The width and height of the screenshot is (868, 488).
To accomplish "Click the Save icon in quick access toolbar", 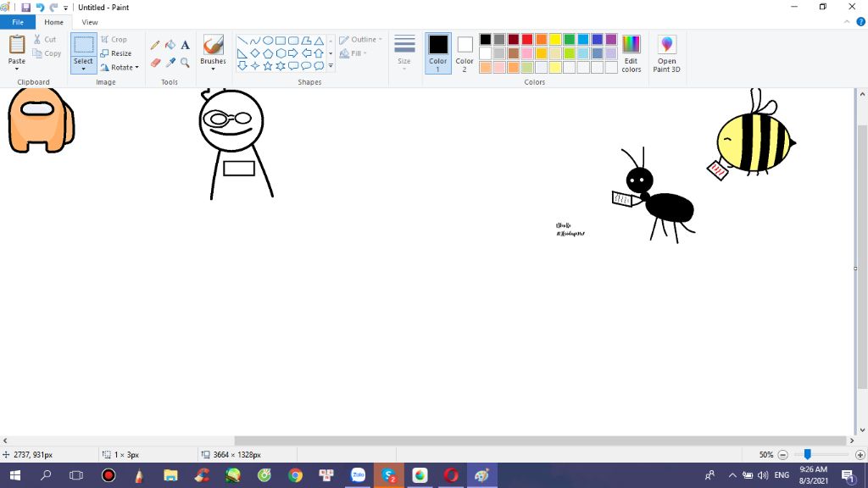I will [x=25, y=7].
